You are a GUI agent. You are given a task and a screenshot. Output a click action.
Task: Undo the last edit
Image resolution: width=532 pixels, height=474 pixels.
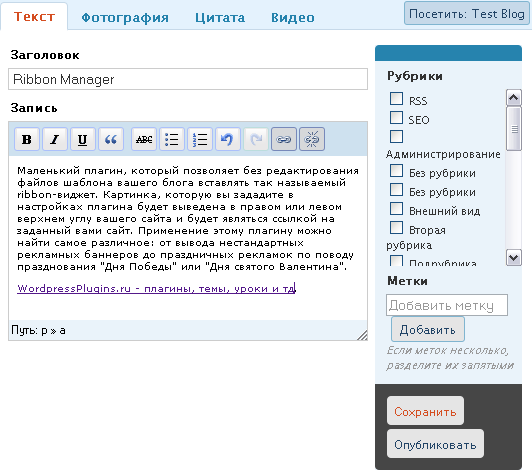228,139
